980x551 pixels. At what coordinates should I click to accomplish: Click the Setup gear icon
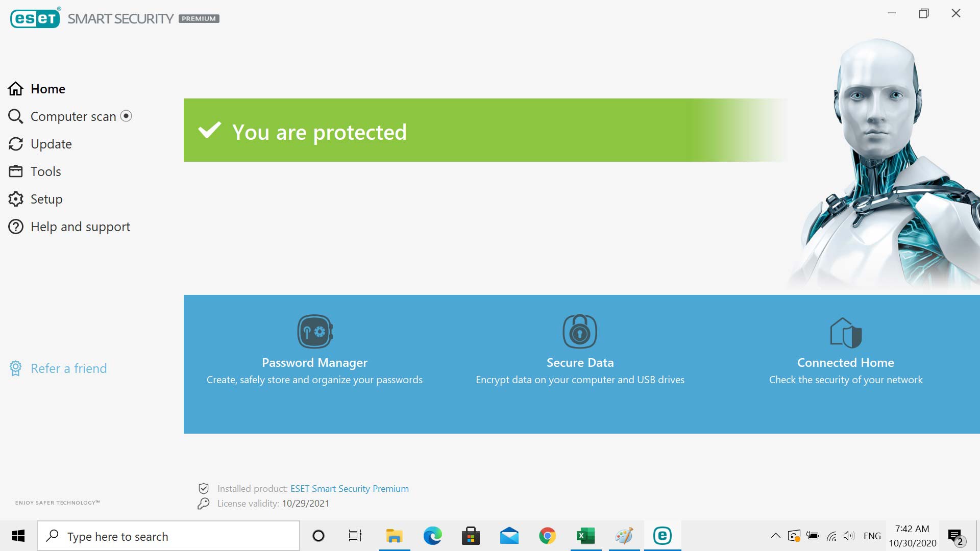pyautogui.click(x=15, y=199)
